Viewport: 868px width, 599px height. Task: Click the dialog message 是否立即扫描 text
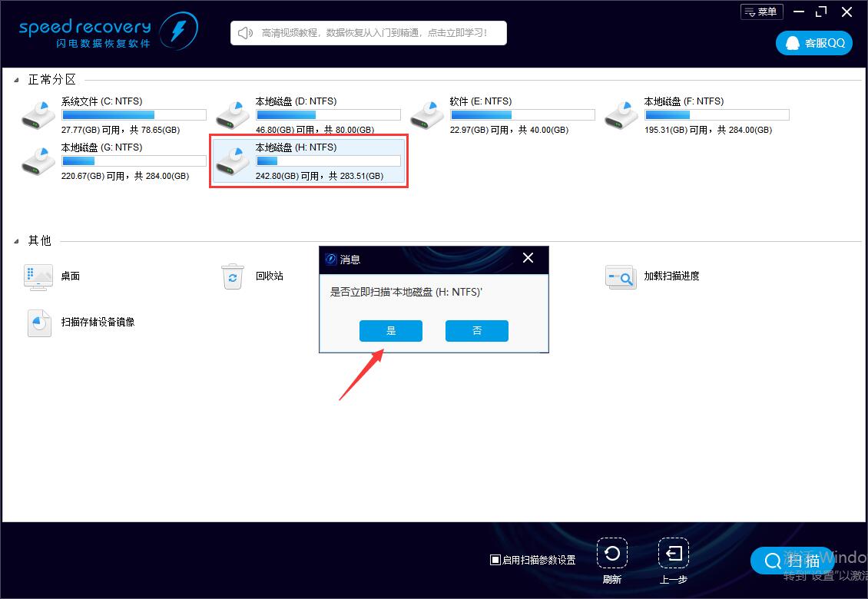pyautogui.click(x=406, y=292)
